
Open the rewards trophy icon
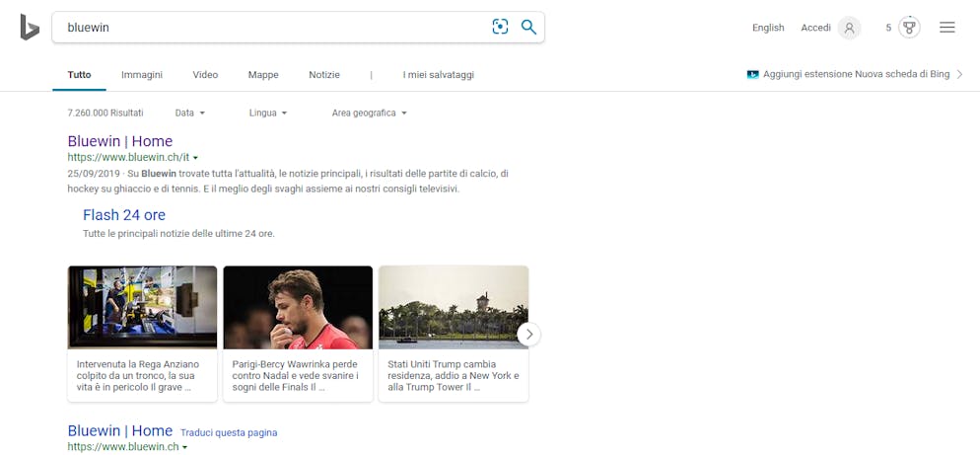[x=909, y=28]
